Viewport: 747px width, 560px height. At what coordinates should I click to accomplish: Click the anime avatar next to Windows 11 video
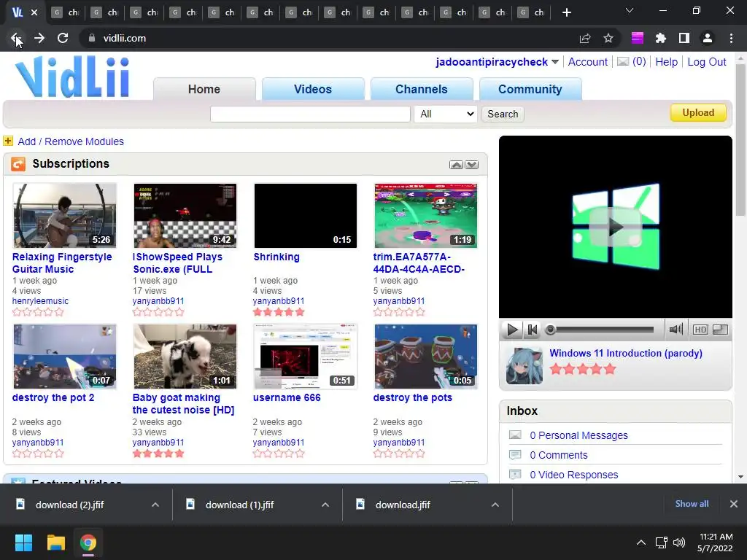point(524,366)
